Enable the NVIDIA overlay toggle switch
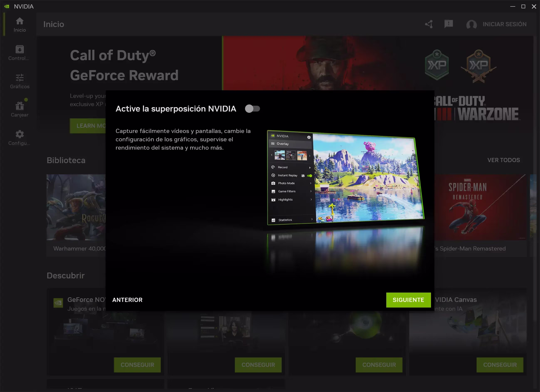The image size is (540, 392). click(252, 109)
